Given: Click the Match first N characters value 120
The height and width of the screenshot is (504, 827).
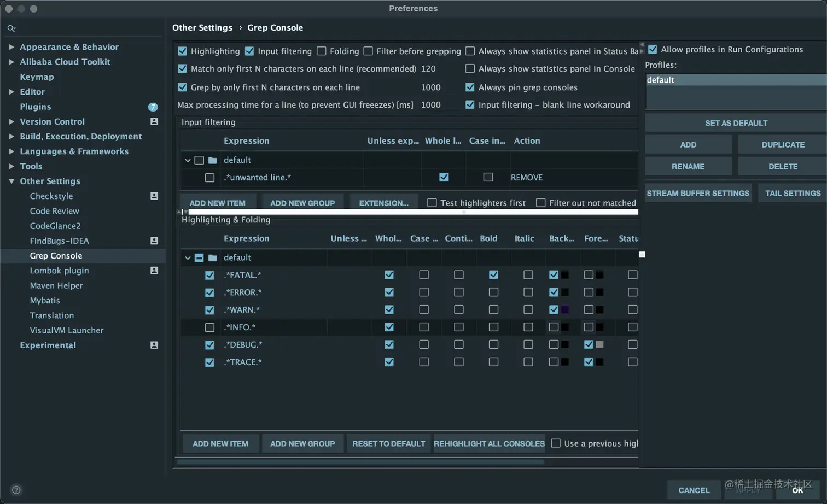Looking at the screenshot, I should click(x=428, y=69).
